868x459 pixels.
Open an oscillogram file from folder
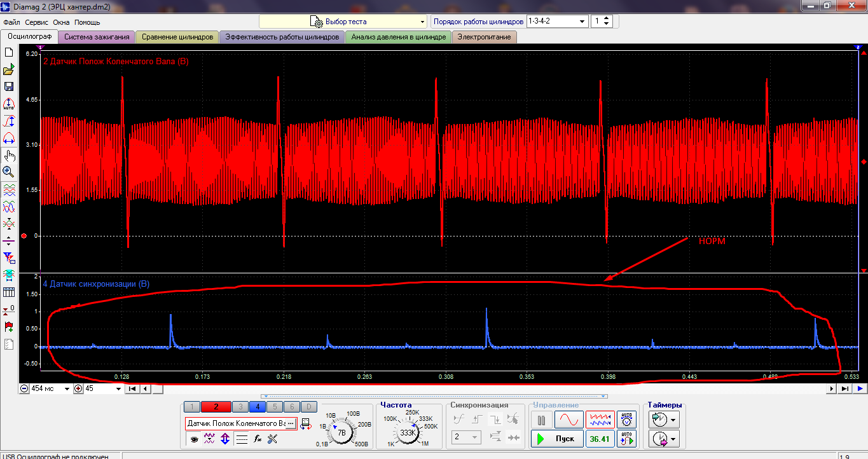pos(9,69)
